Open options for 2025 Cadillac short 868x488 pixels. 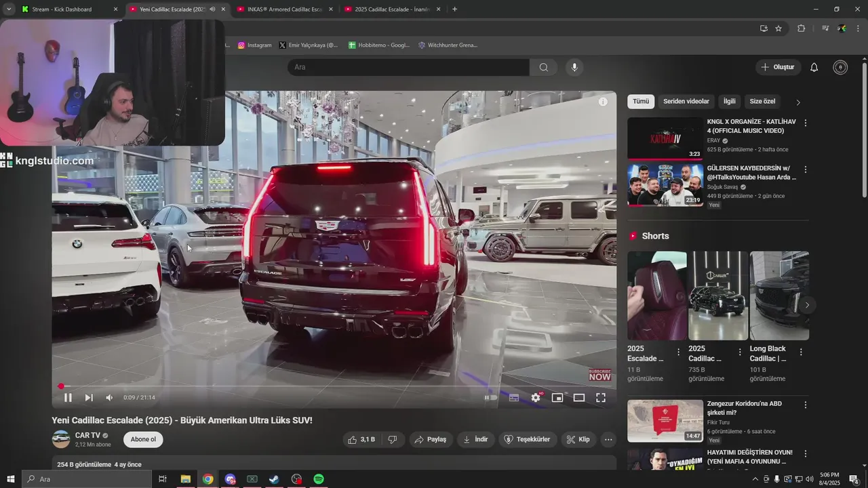(x=740, y=352)
